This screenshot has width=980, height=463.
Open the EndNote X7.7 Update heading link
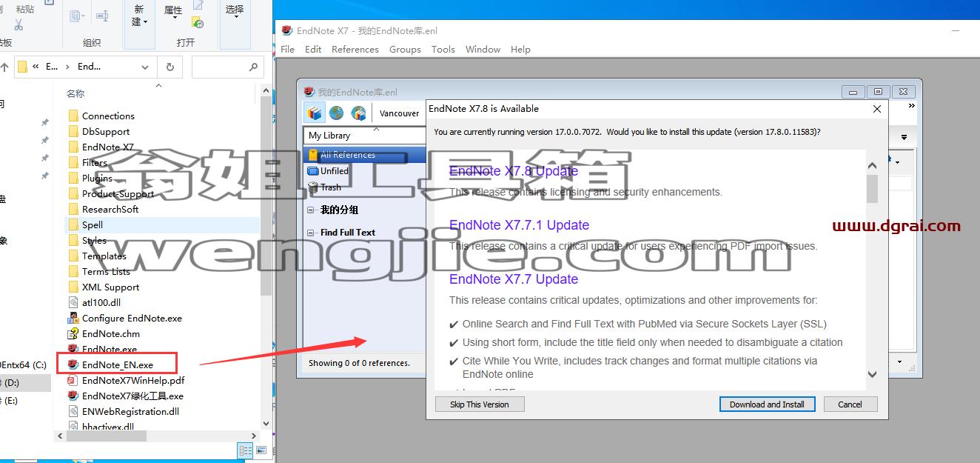pyautogui.click(x=514, y=279)
